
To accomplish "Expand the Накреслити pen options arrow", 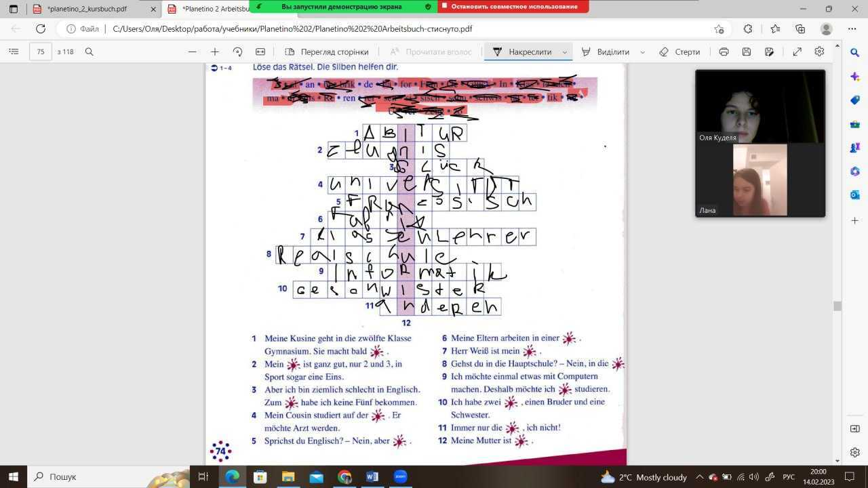I will tap(564, 52).
